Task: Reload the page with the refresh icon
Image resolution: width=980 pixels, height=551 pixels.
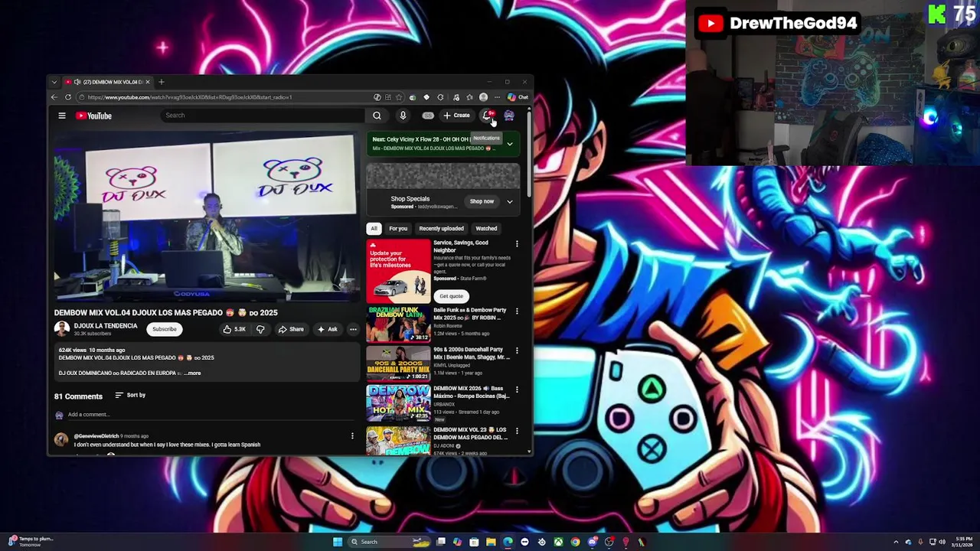Action: click(x=68, y=97)
